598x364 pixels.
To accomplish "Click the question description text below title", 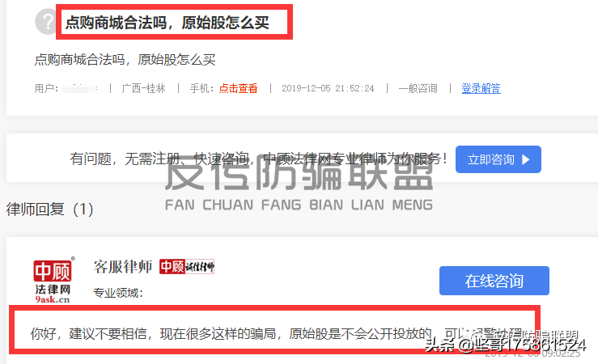I will 125,60.
